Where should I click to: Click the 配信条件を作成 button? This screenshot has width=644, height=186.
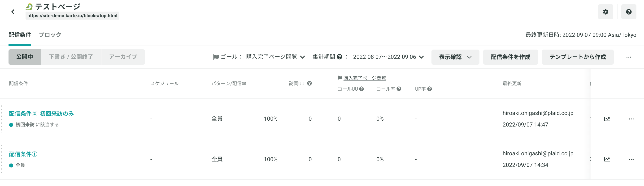point(510,57)
